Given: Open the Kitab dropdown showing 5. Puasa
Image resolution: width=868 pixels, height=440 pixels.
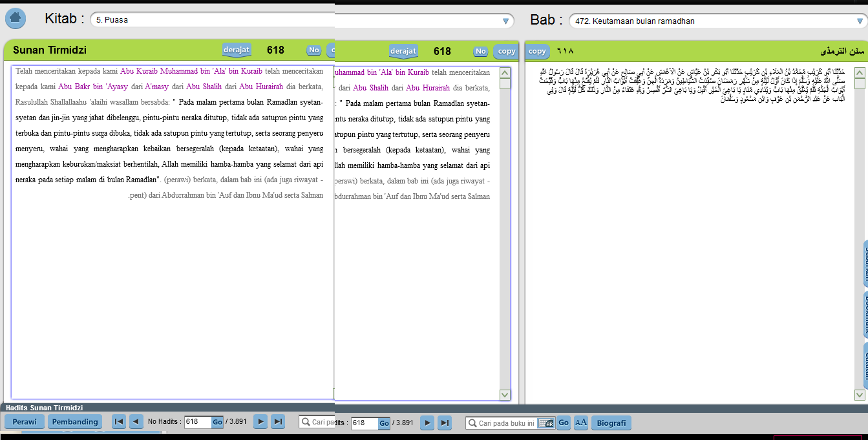Looking at the screenshot, I should (x=302, y=20).
